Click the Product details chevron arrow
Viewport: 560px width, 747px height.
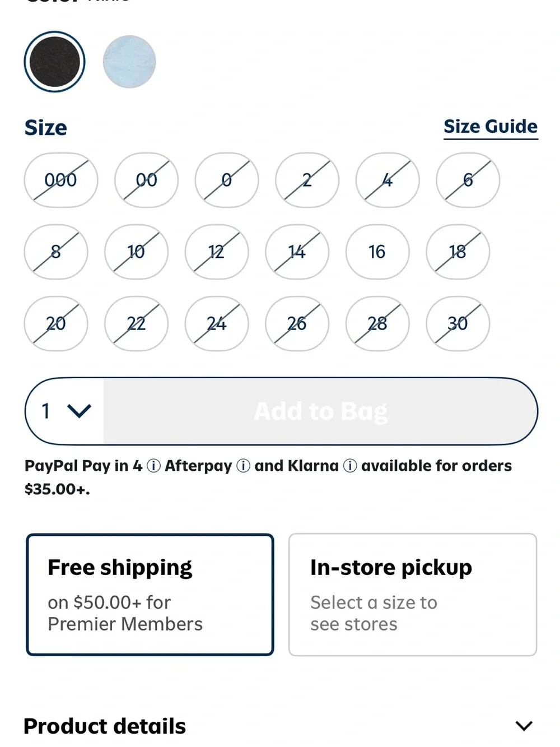524,726
